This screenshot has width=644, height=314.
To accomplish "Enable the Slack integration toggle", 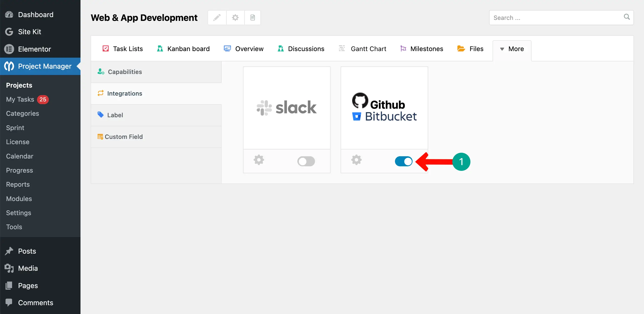I will (306, 161).
